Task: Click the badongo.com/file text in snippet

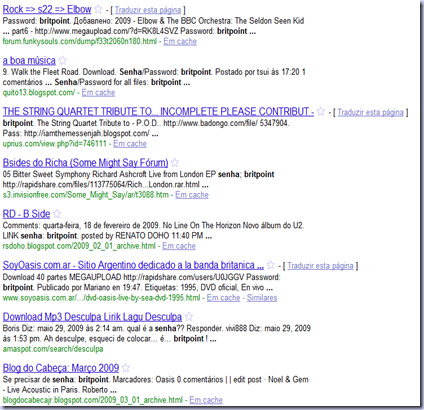Action: pos(226,123)
